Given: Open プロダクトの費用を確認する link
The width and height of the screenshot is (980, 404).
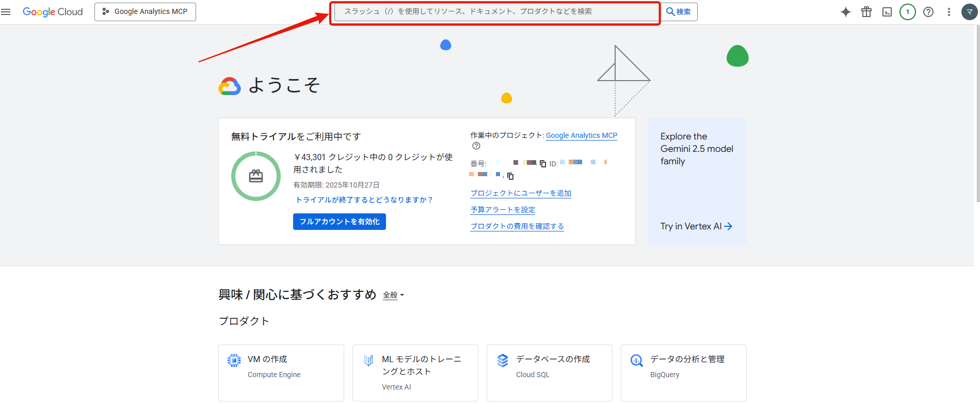Looking at the screenshot, I should 517,226.
